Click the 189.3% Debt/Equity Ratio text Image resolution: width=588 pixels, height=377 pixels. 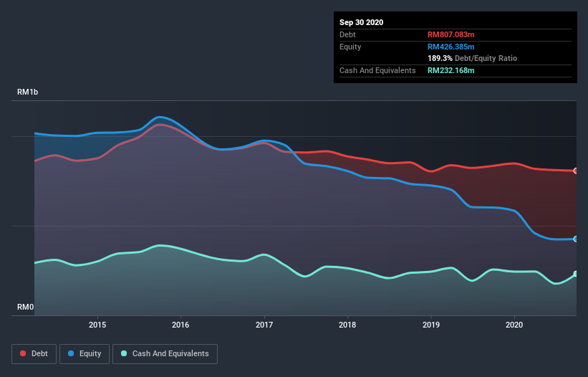472,58
